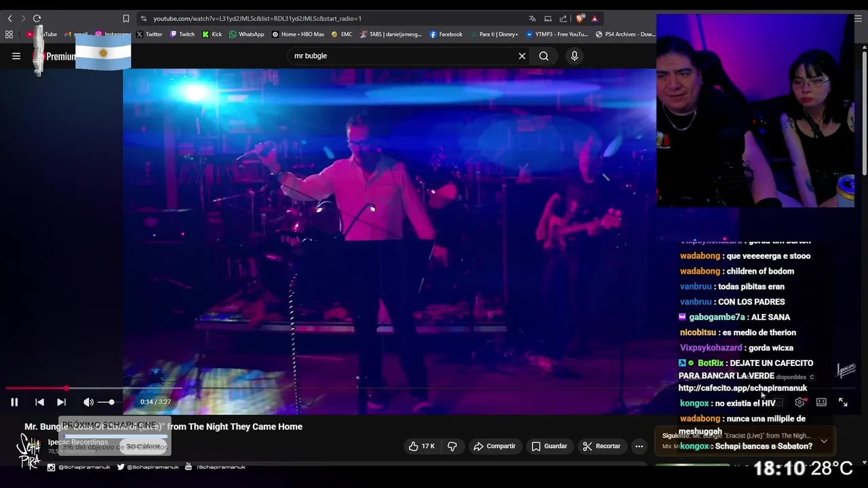Open the Facebook bookmark
Screen dimensions: 868x488
pyautogui.click(x=446, y=34)
